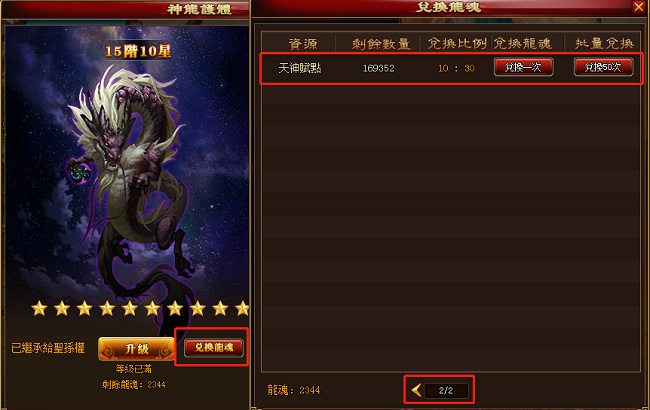Select the 兌換比例 column header
This screenshot has width=650, height=410.
(457, 44)
